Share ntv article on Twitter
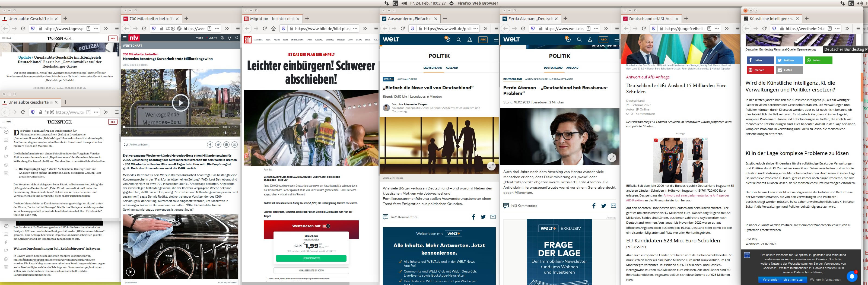 coord(218,144)
